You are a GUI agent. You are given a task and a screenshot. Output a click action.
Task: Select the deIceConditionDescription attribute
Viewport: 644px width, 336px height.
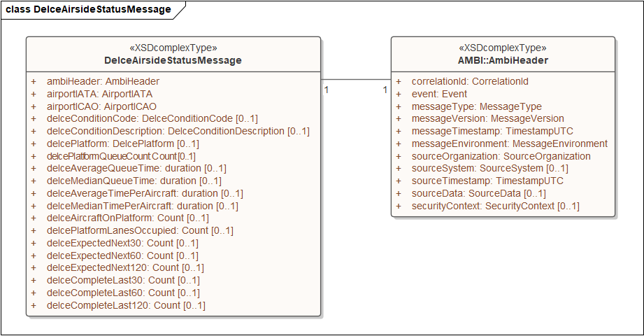(178, 131)
